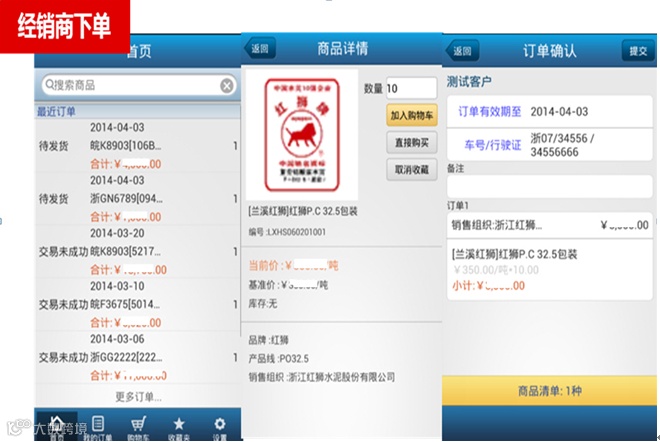Open the 设置 settings gear tab icon
The height and width of the screenshot is (442, 660).
[x=220, y=426]
